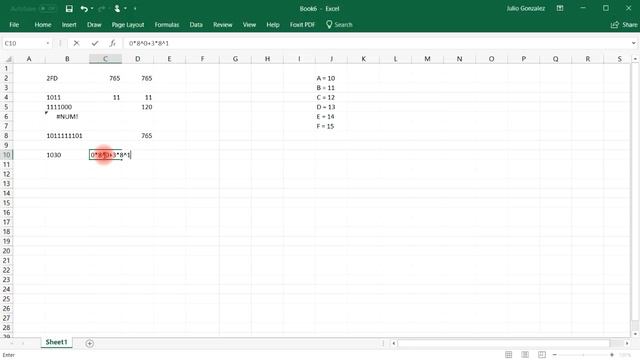Click the Search lightbulb box

pyautogui.click(x=339, y=25)
